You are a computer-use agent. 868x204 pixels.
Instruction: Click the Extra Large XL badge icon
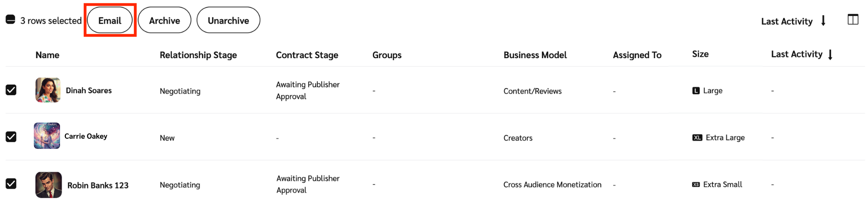(697, 138)
